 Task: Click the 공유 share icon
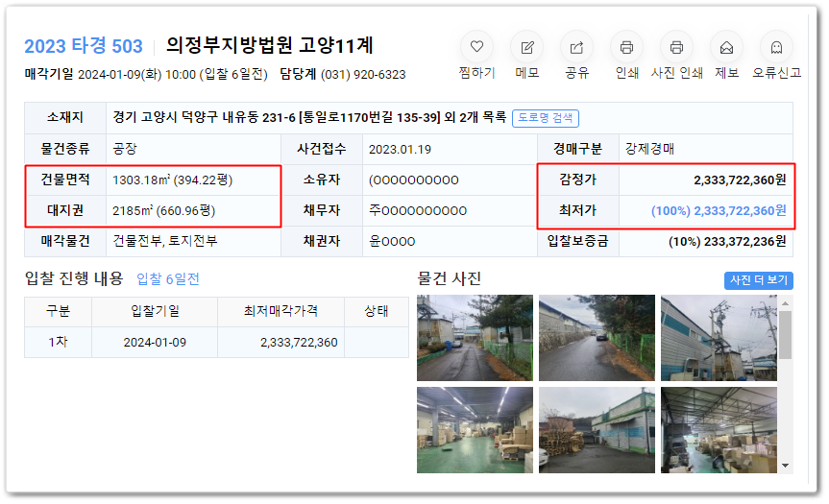pyautogui.click(x=576, y=47)
